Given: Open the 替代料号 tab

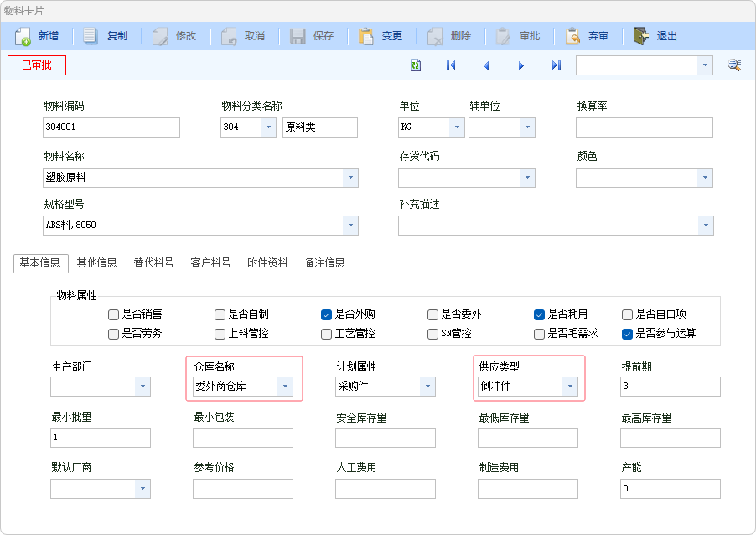Looking at the screenshot, I should [153, 262].
